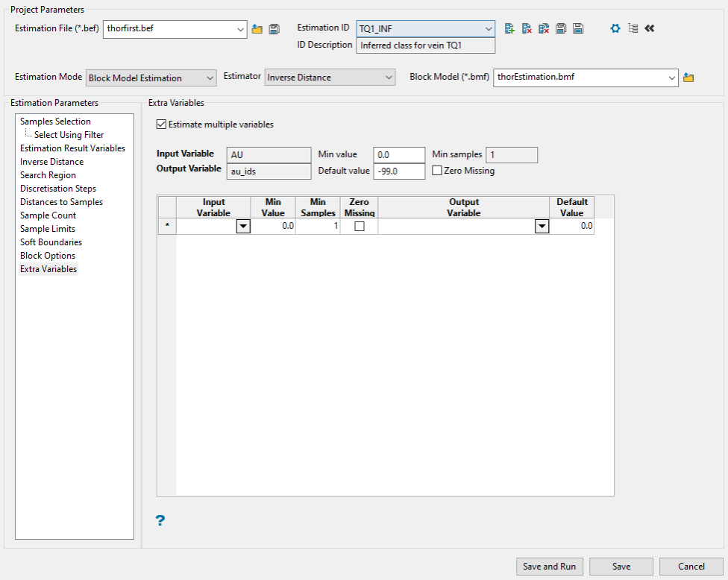Tick the Zero Missing box in the table row
This screenshot has width=728, height=580.
click(360, 227)
